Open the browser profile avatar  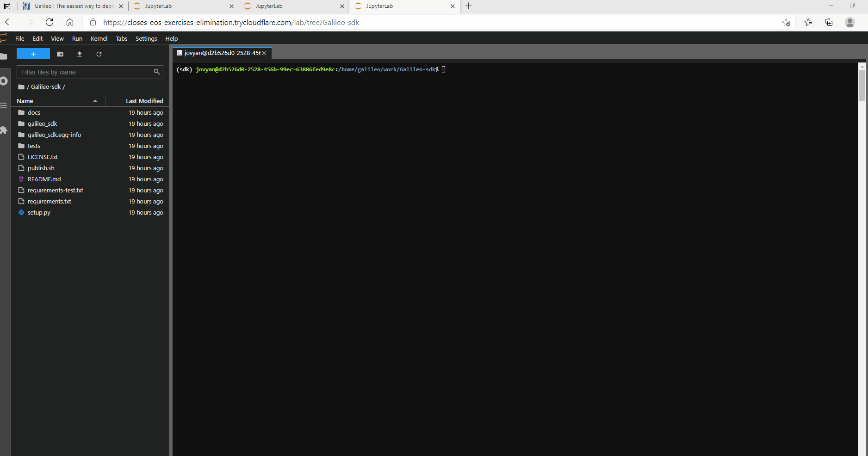pos(850,22)
